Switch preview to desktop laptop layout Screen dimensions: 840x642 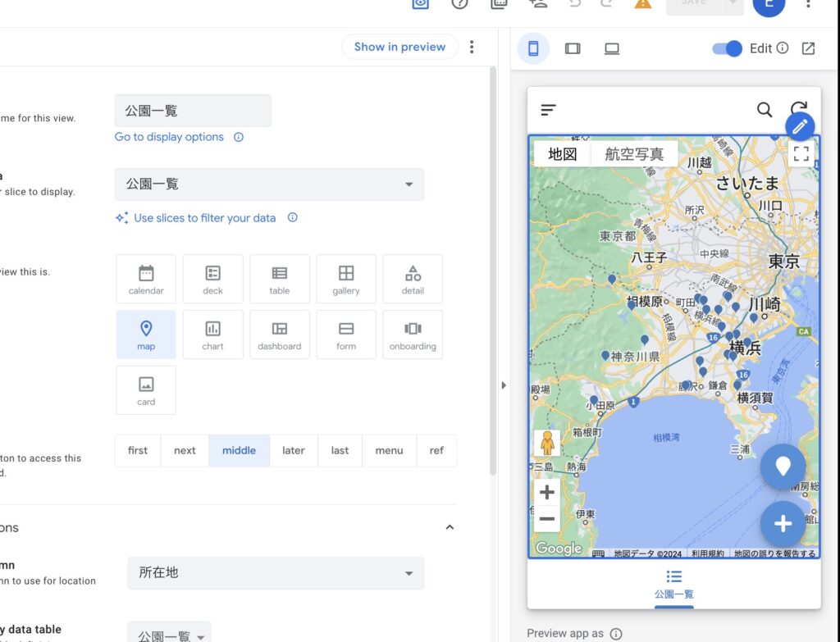612,48
